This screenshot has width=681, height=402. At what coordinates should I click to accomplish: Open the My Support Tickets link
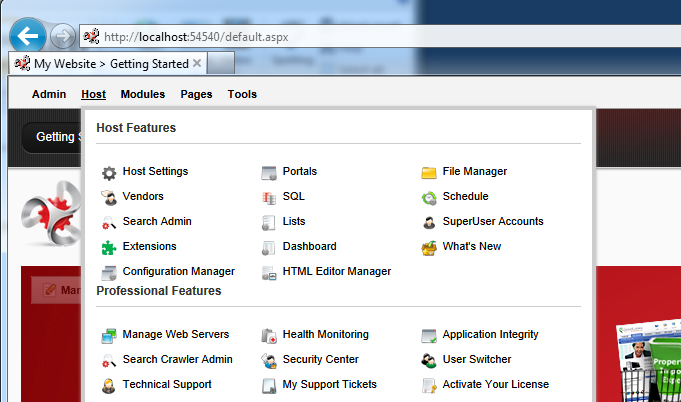point(330,384)
